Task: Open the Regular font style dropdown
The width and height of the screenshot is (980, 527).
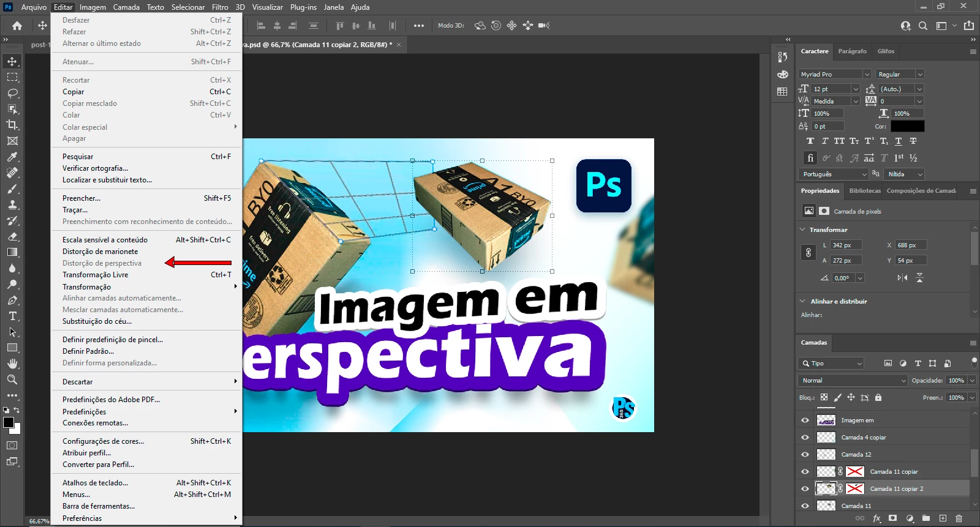Action: (x=920, y=75)
